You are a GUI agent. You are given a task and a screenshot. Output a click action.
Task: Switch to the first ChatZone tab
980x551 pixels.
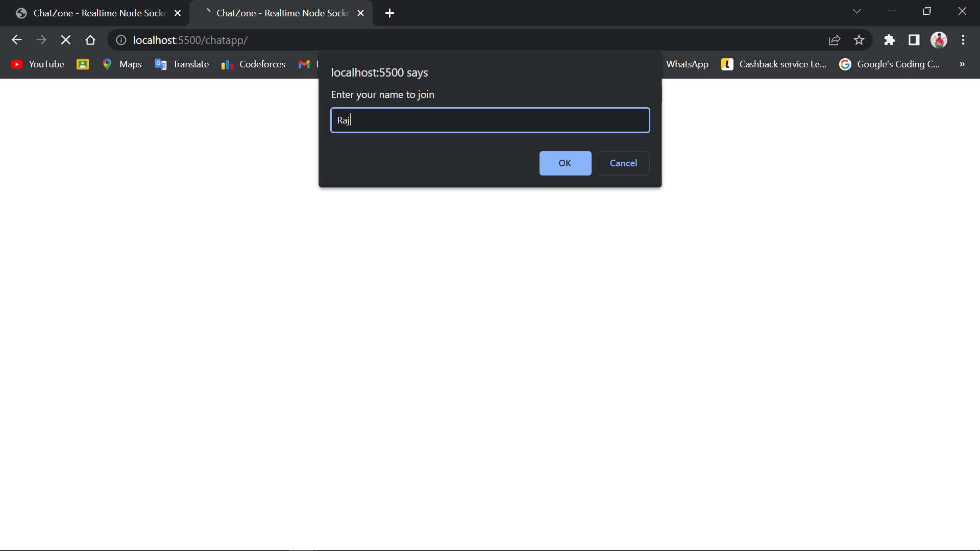[92, 13]
